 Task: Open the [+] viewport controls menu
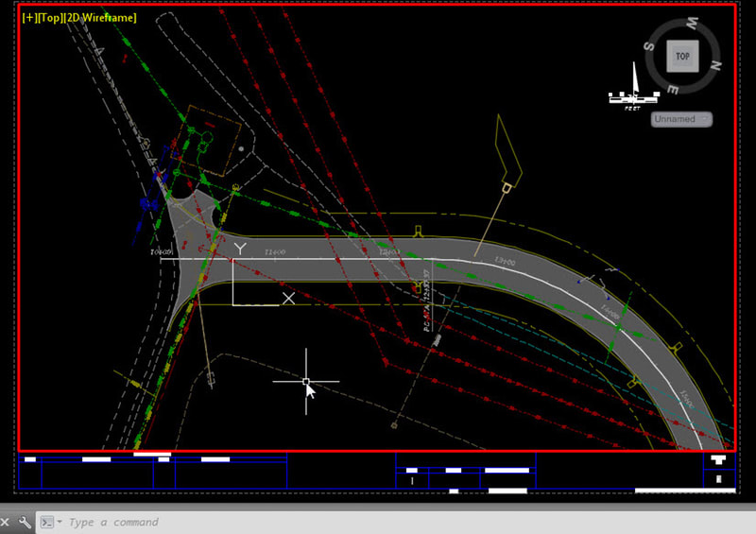[x=29, y=18]
